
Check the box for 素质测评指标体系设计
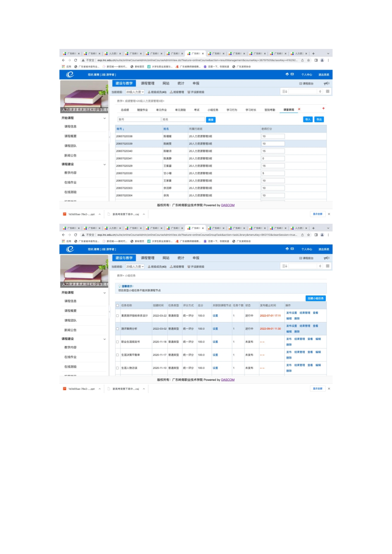click(118, 316)
